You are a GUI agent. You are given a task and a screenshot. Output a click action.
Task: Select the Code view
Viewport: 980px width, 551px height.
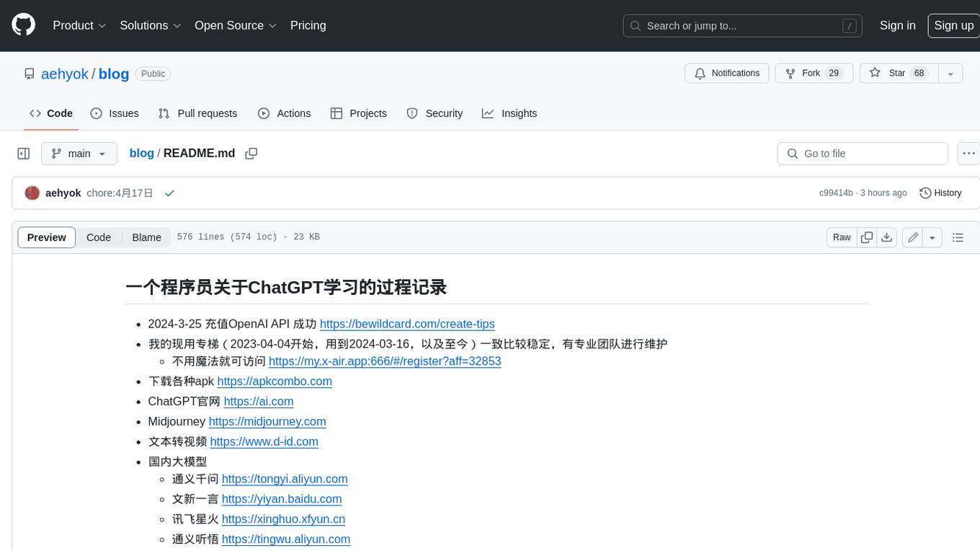pos(99,237)
